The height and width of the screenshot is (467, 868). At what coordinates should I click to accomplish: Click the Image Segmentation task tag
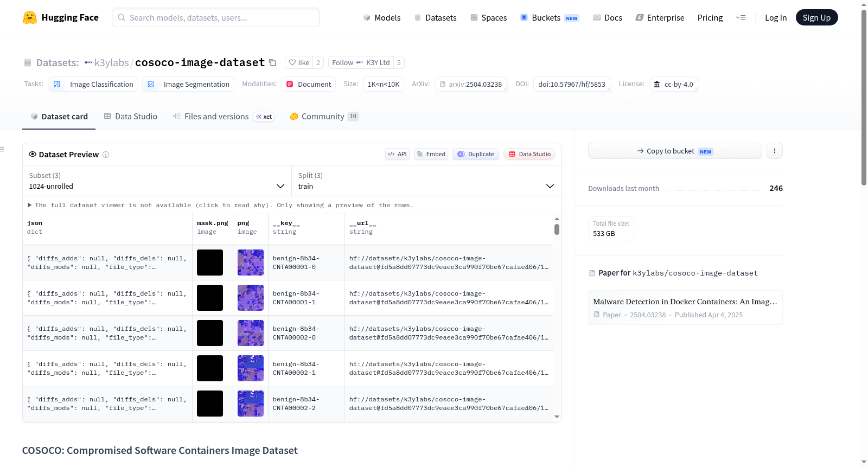[x=188, y=84]
